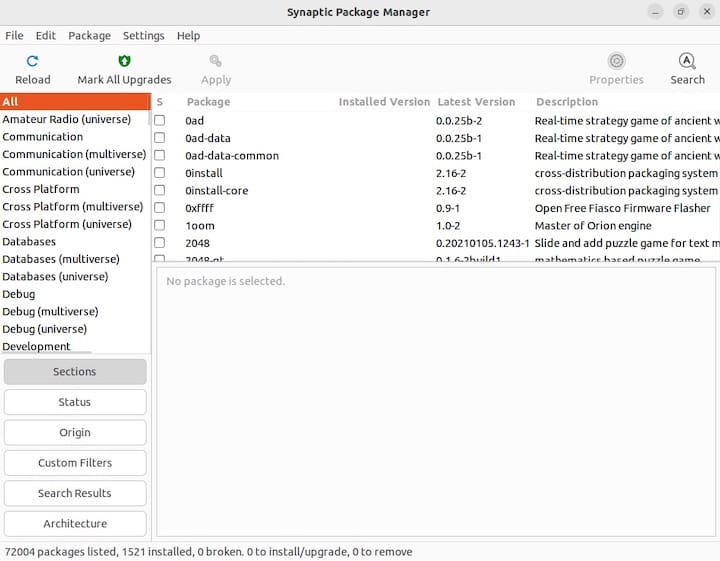
Task: Toggle the checkbox for package 2048
Action: (159, 242)
